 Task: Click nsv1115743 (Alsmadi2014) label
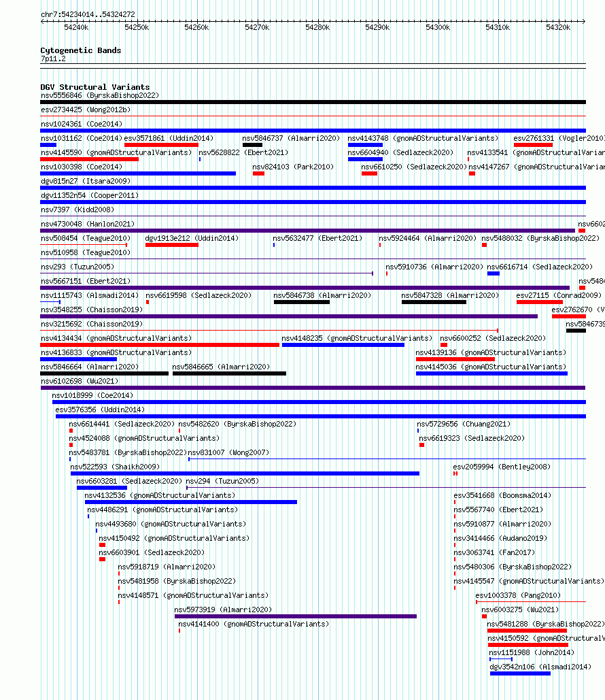tap(90, 295)
